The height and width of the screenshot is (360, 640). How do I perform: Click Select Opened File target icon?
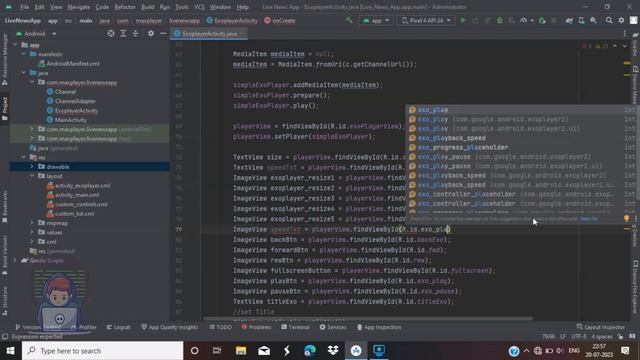[x=111, y=33]
